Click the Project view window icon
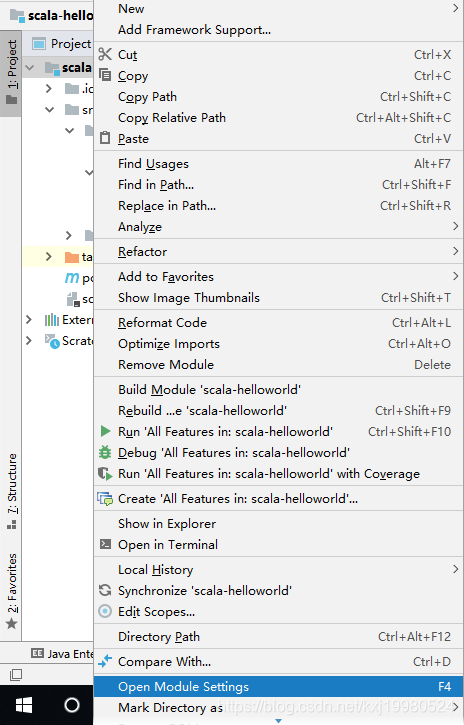 tap(39, 44)
